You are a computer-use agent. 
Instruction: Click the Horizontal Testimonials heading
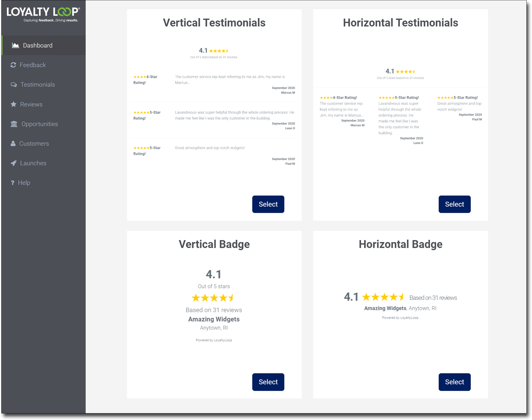[400, 23]
